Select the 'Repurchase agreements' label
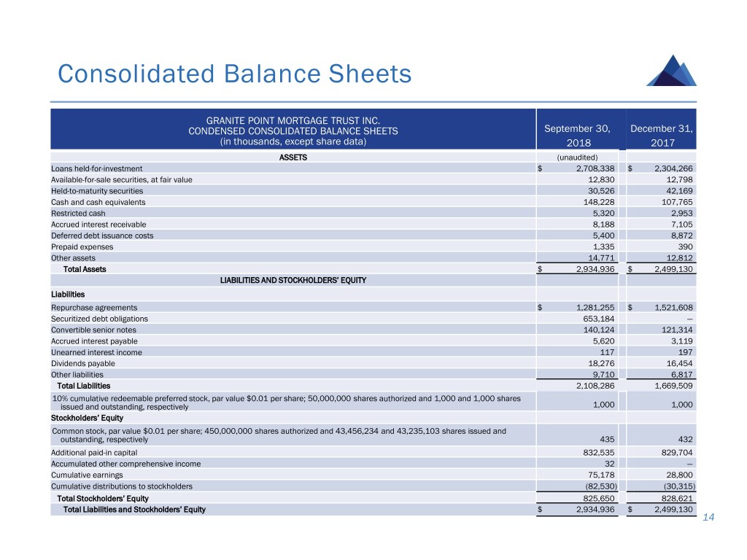 (94, 308)
